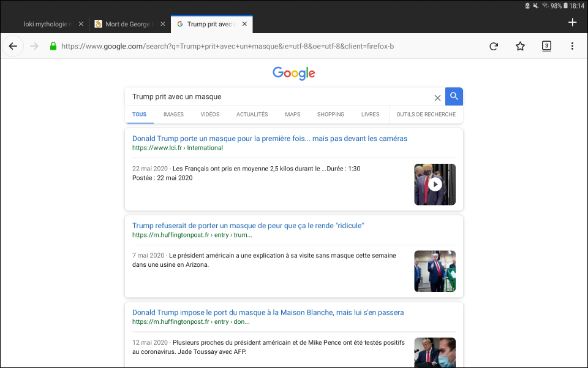The image size is (588, 368).
Task: Open the Firefox three-dot menu
Action: pos(572,46)
